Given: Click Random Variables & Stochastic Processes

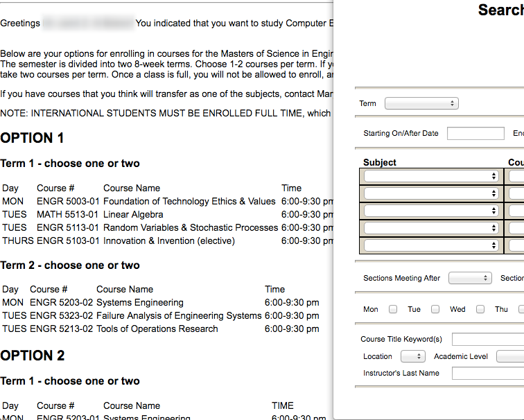Looking at the screenshot, I should [191, 227].
